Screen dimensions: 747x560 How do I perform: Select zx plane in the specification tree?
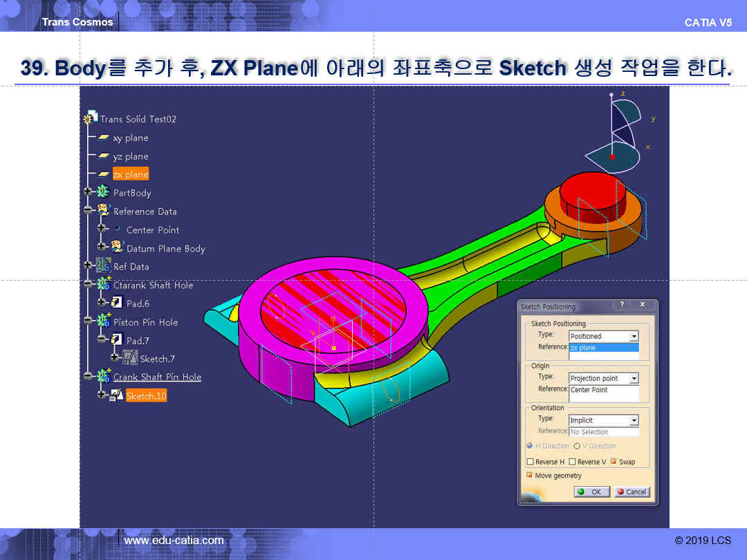pos(131,175)
